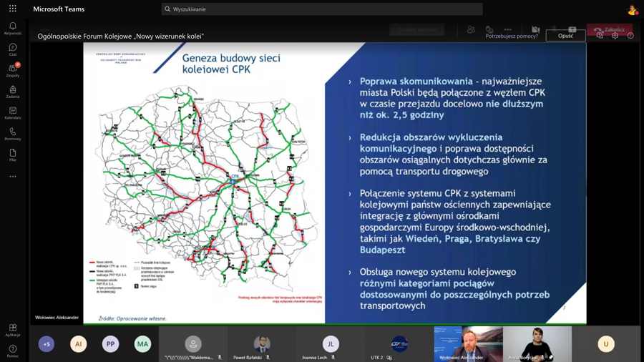Click the Zażądaj kontroli button

(417, 29)
